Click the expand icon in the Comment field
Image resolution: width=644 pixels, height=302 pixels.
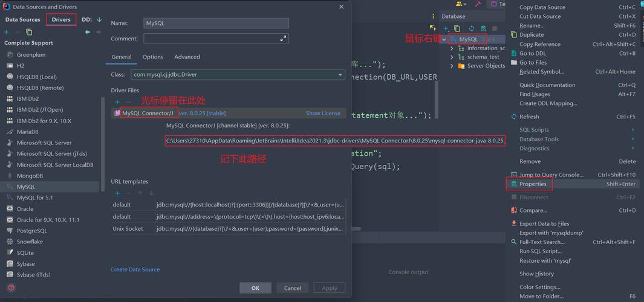point(283,39)
